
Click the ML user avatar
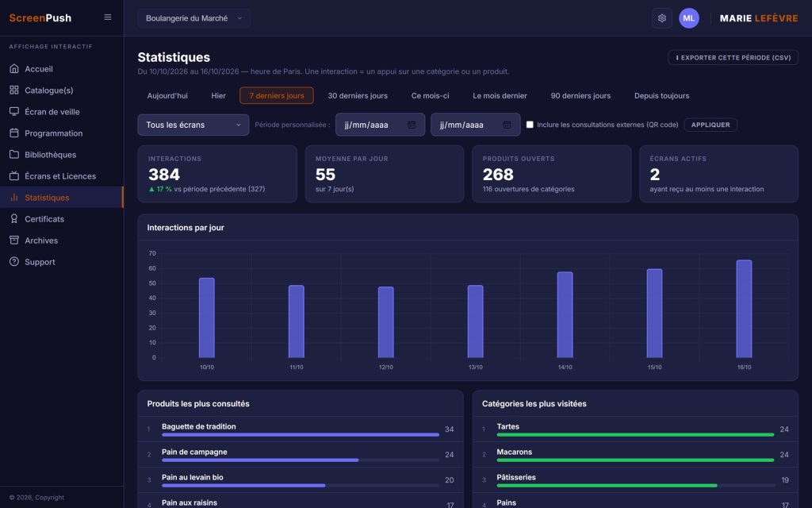pos(689,18)
